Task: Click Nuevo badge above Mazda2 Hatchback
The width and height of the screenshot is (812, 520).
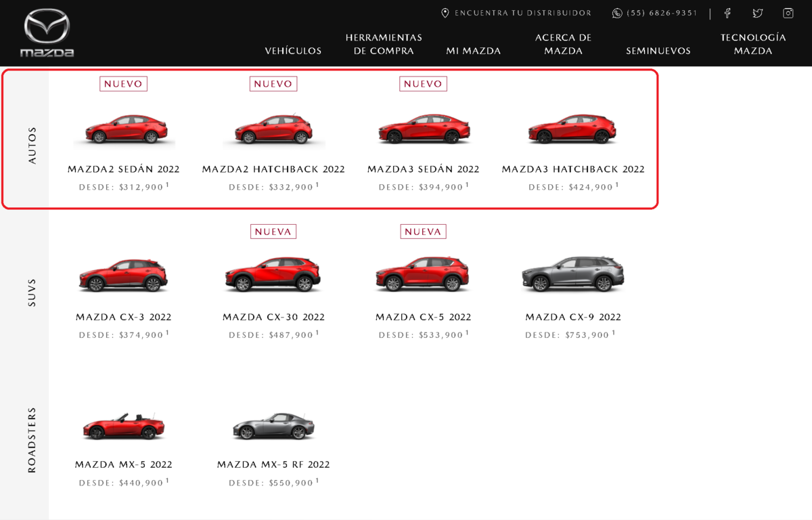Action: [273, 84]
